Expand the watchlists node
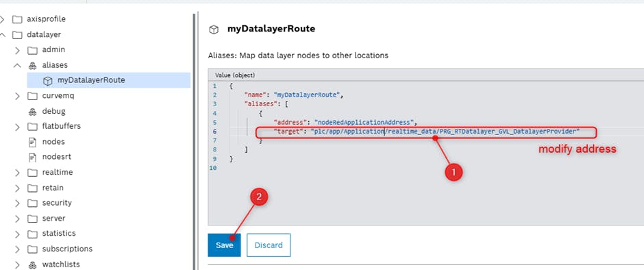This screenshot has width=644, height=270. click(x=17, y=265)
